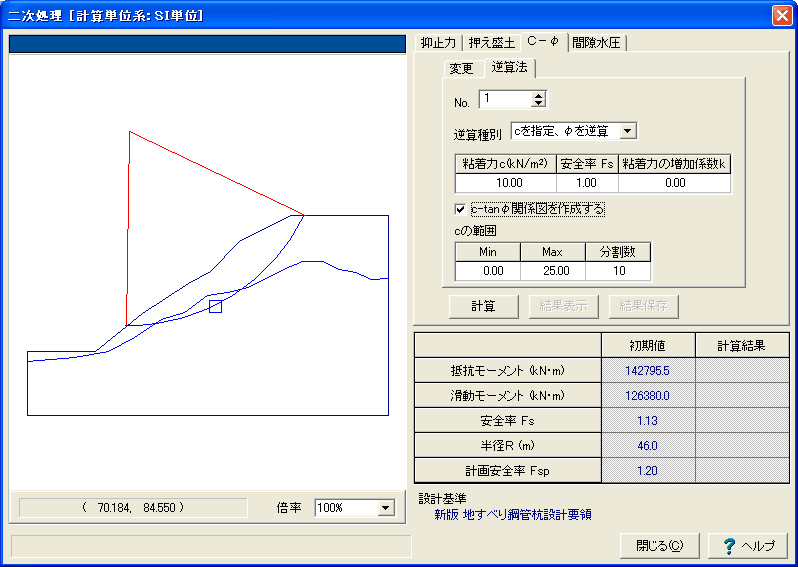The image size is (798, 567).
Task: Select the C−φ tab
Action: pyautogui.click(x=543, y=41)
